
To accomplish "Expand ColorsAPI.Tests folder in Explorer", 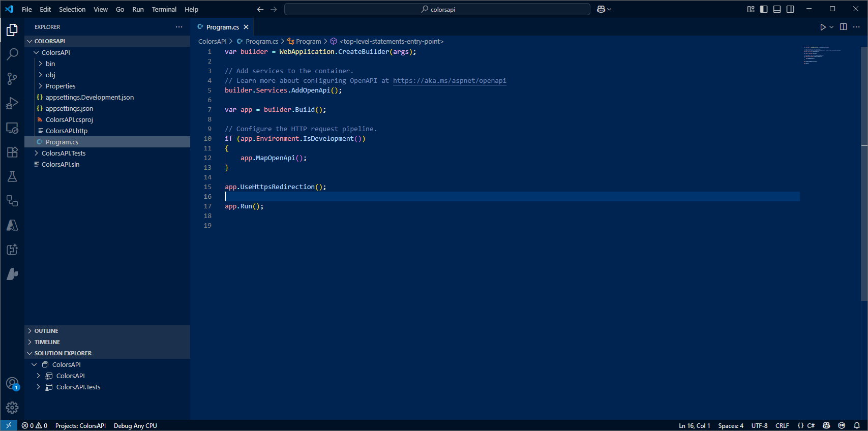I will click(x=64, y=153).
